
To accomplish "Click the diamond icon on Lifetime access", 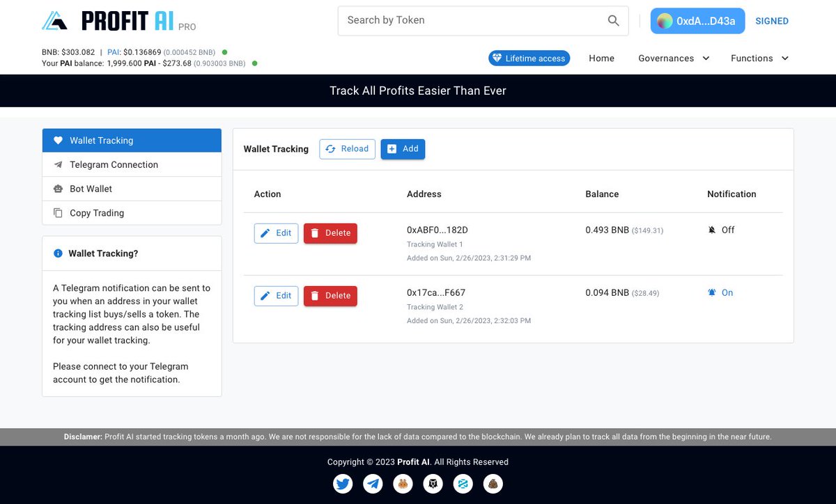I will click(497, 58).
